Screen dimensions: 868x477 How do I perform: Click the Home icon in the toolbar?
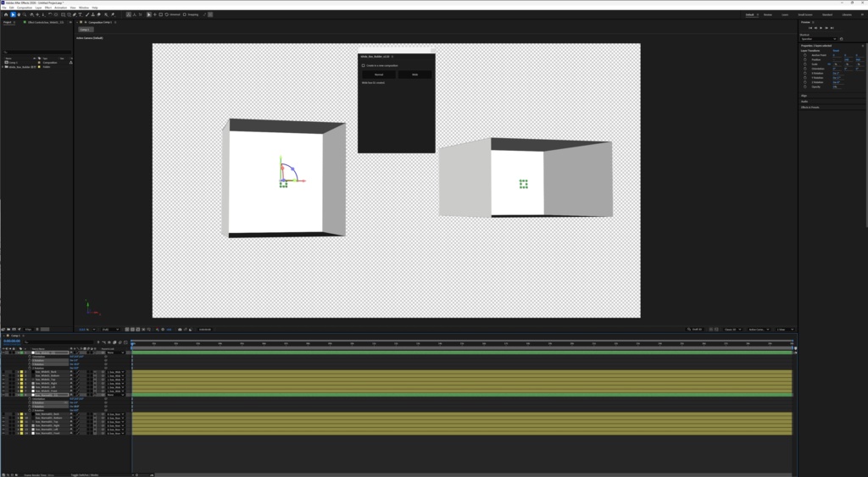point(6,14)
